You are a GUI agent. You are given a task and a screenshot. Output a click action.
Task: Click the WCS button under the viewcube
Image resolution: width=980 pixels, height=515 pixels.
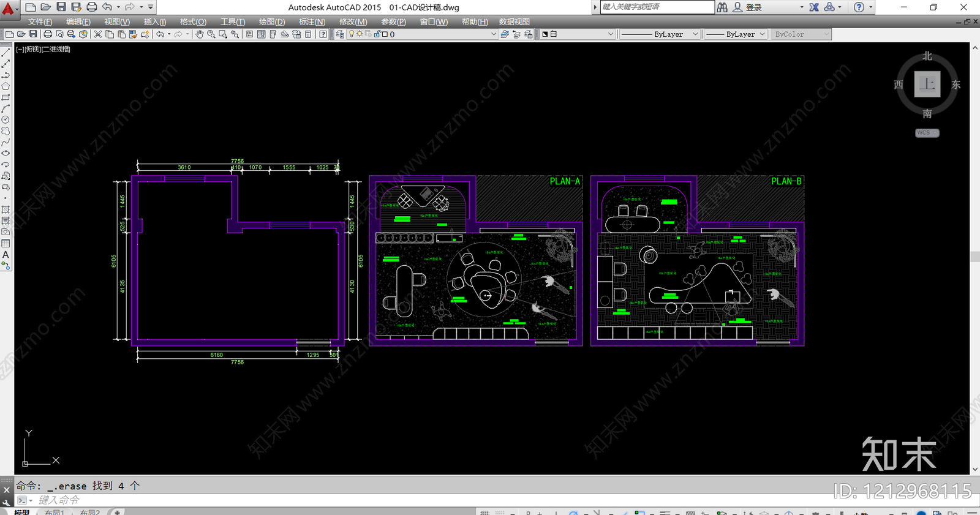click(927, 133)
